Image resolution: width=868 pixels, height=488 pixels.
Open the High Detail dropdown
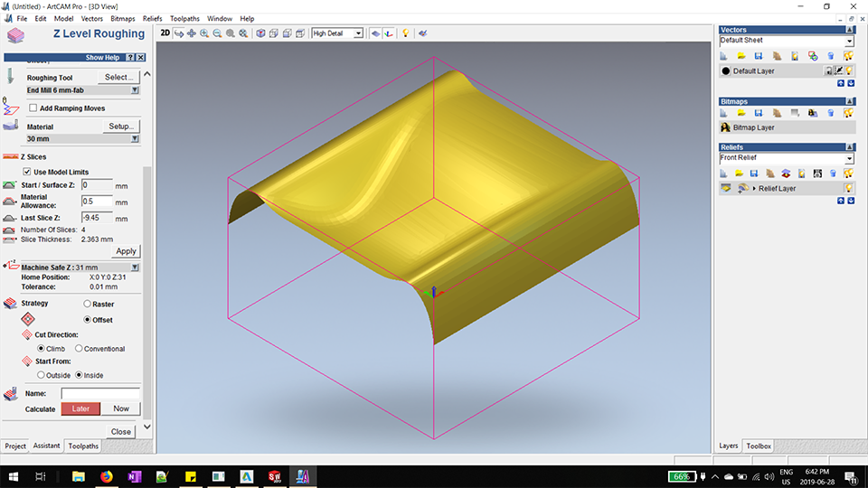pyautogui.click(x=358, y=33)
